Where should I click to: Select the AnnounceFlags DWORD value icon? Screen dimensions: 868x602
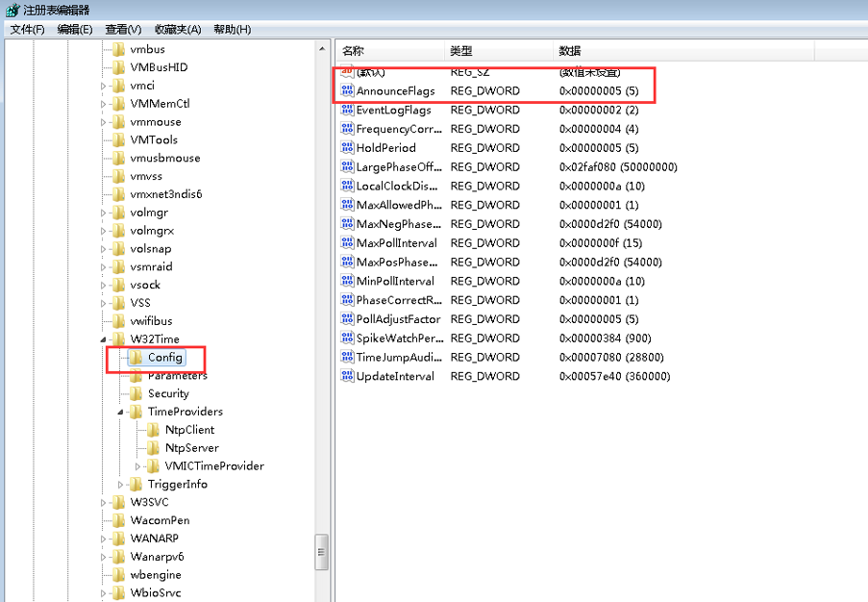pyautogui.click(x=347, y=91)
